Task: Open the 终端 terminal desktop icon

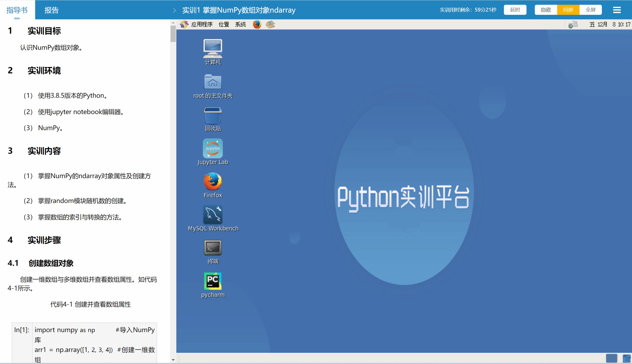Action: click(x=213, y=248)
